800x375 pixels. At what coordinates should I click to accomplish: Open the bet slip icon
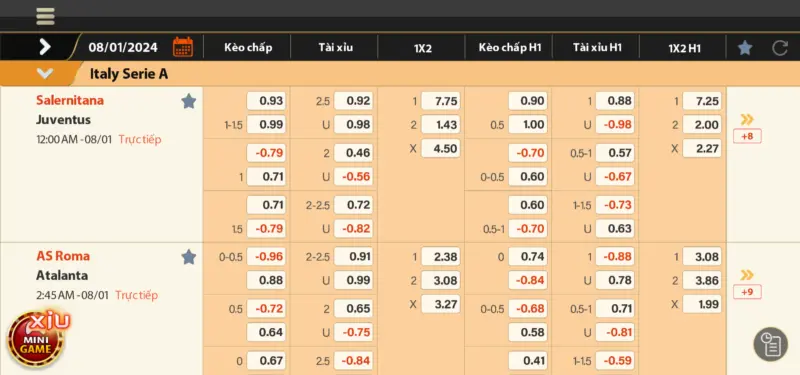pos(771,344)
